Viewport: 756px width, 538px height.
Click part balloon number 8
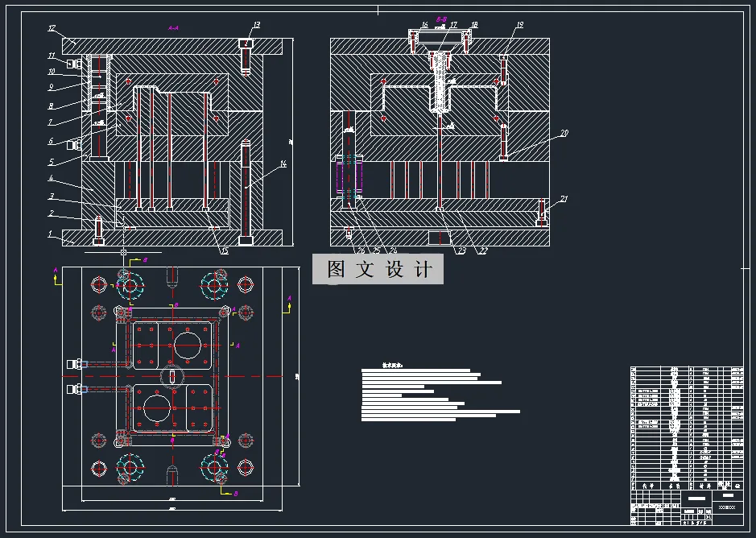click(51, 106)
